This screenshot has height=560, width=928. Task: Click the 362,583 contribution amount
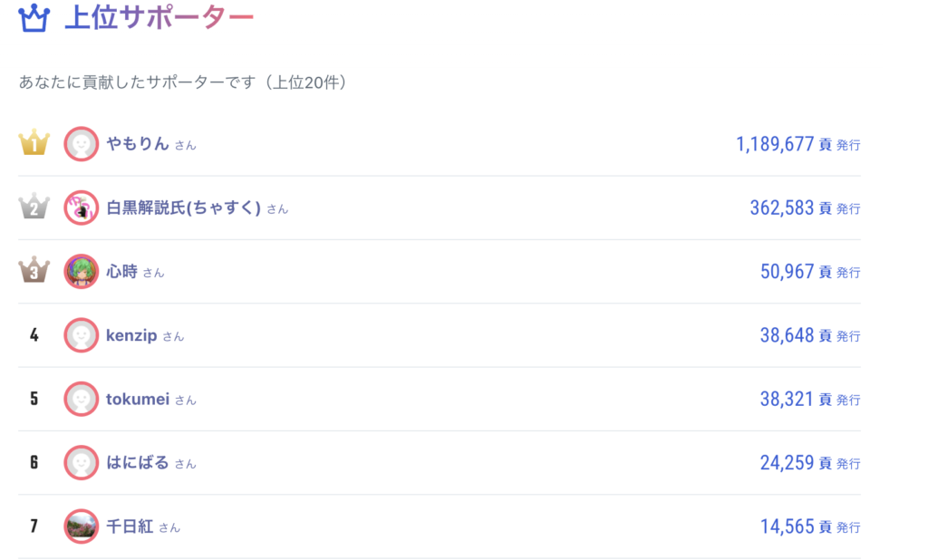[782, 208]
